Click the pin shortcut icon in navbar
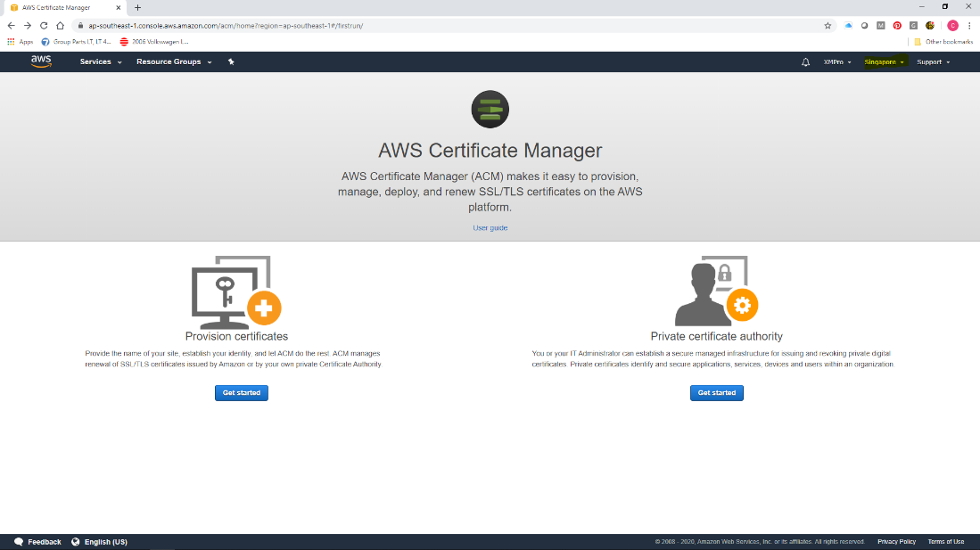Screen dimensions: 980x550 pos(231,62)
